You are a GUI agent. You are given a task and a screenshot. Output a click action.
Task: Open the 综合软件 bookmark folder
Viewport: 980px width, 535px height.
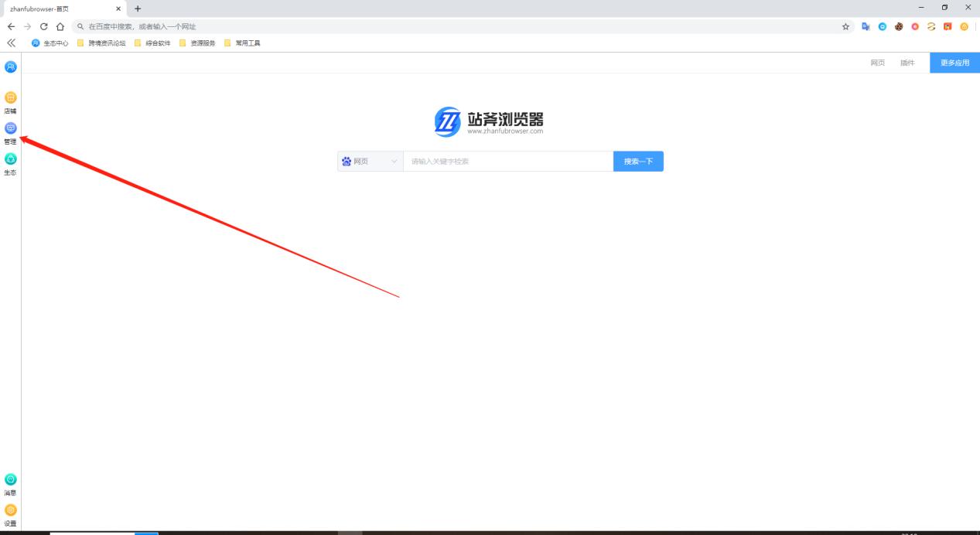click(x=152, y=43)
